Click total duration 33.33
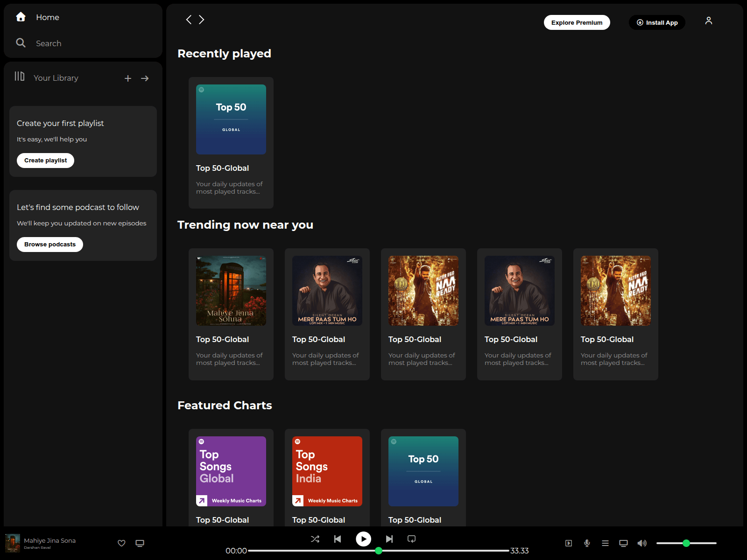Viewport: 747px width, 560px height. pyautogui.click(x=520, y=551)
